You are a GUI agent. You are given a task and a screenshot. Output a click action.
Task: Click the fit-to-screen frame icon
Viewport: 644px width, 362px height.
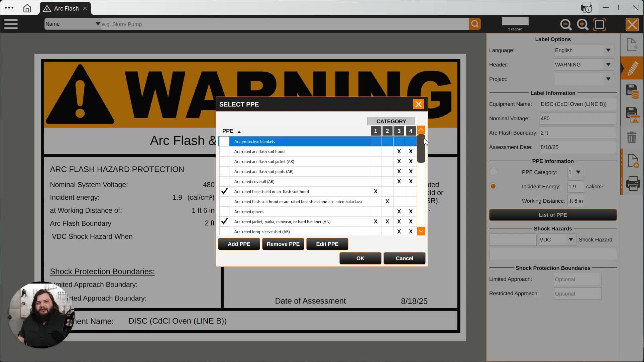[600, 24]
